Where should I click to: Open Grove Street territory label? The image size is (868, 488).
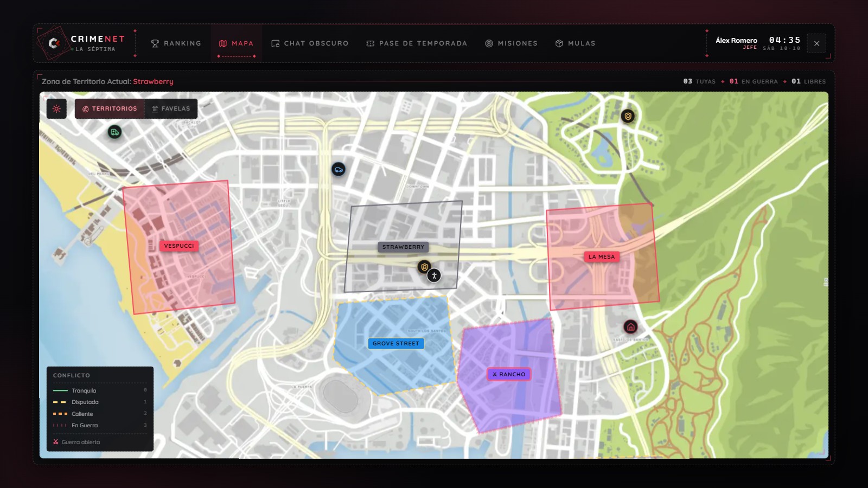[x=396, y=343]
